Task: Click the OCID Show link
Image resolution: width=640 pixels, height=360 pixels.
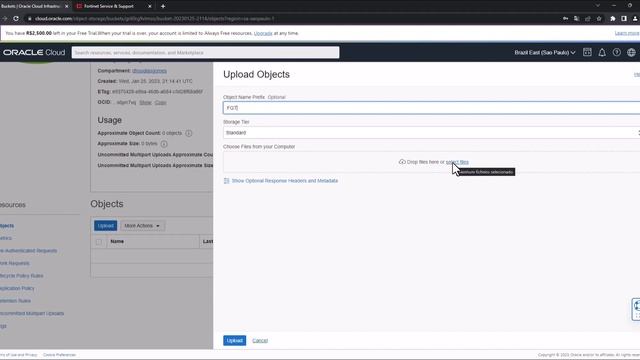Action: click(145, 102)
